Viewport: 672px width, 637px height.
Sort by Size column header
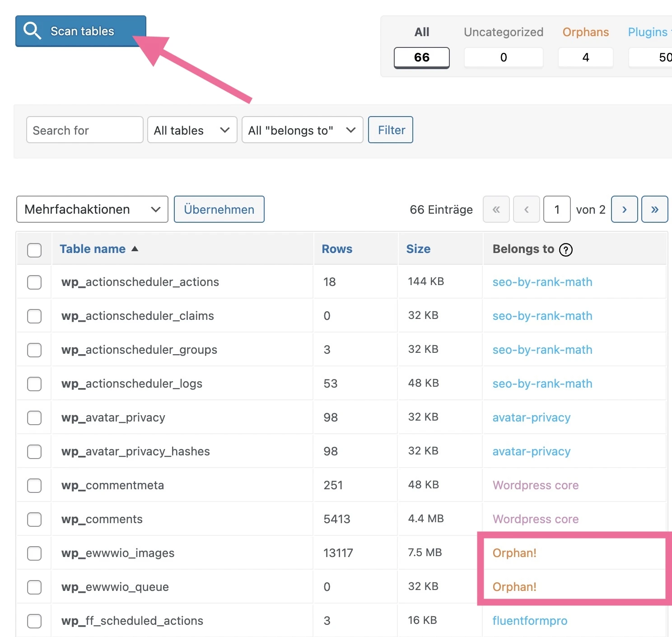pos(418,249)
